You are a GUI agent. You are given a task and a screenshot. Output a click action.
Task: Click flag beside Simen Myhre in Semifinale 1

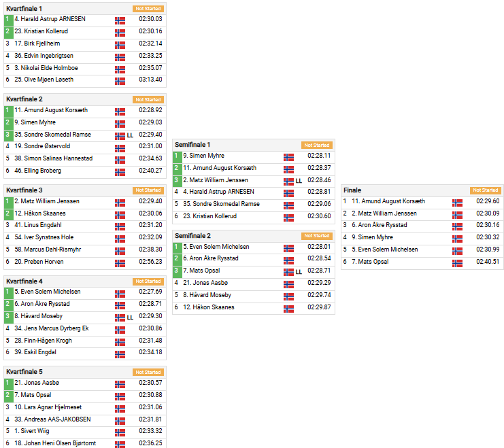point(288,156)
